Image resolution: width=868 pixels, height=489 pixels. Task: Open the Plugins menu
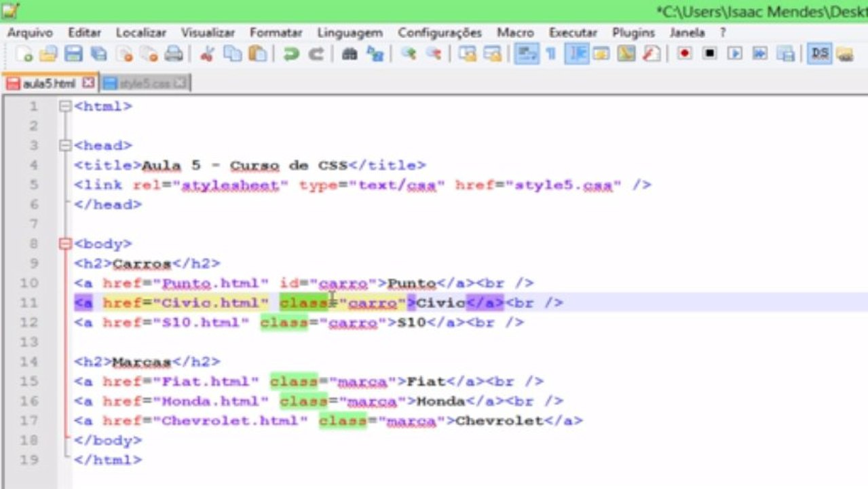point(633,33)
